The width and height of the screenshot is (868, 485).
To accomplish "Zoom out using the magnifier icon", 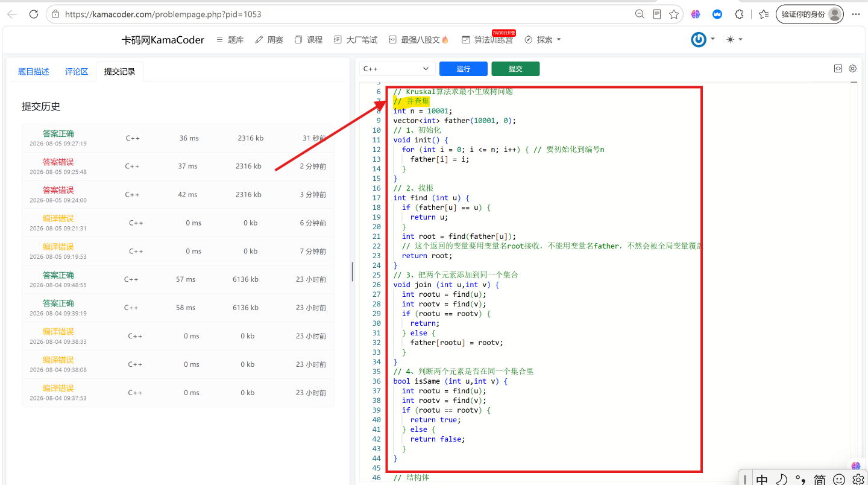I will click(x=640, y=14).
